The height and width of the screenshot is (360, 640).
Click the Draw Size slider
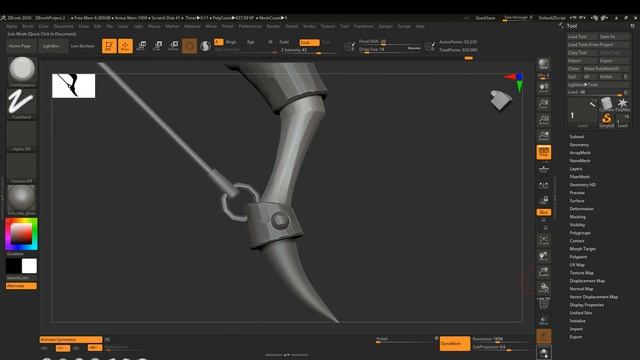(x=390, y=49)
